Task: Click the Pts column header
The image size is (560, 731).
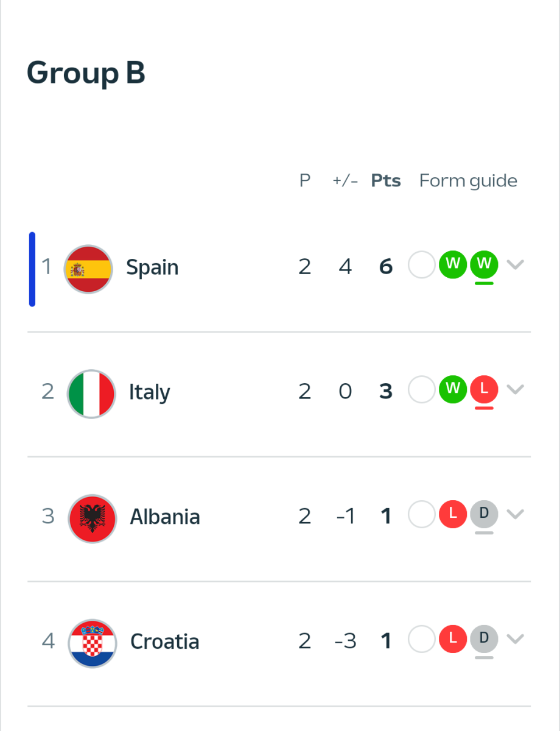Action: pyautogui.click(x=386, y=181)
